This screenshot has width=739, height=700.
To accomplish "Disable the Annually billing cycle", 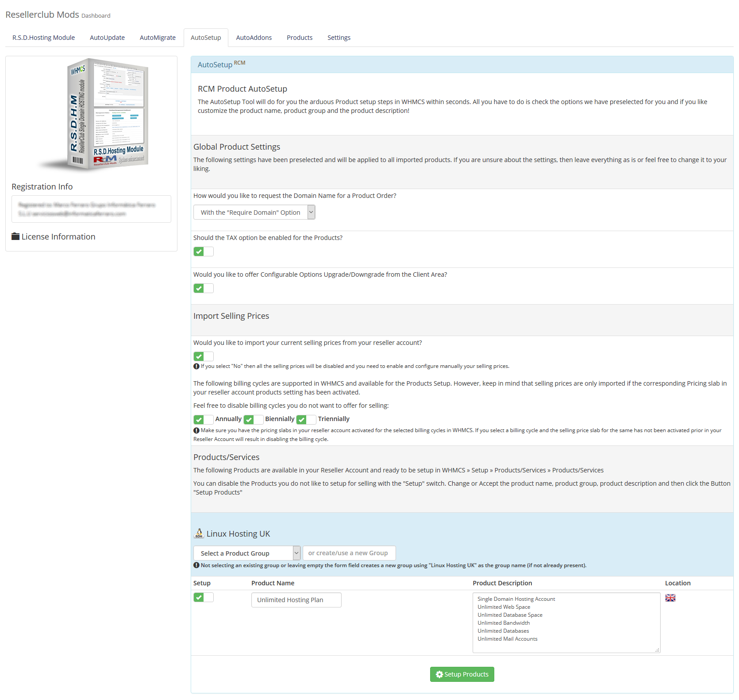I will tap(204, 419).
